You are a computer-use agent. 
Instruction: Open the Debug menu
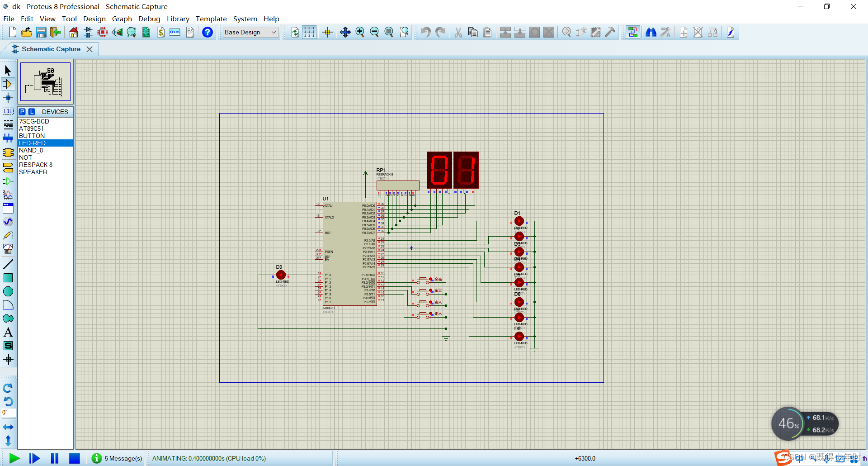point(149,19)
